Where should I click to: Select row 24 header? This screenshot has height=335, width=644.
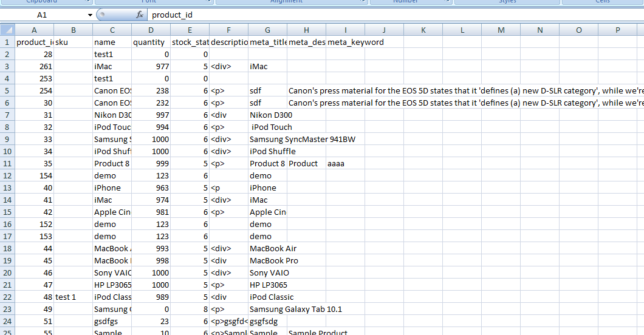7,322
